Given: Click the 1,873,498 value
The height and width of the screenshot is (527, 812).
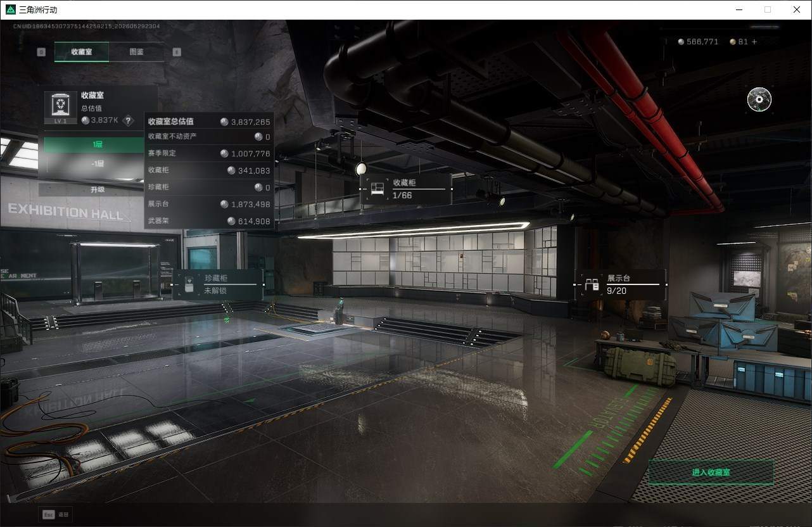Looking at the screenshot, I should point(250,205).
